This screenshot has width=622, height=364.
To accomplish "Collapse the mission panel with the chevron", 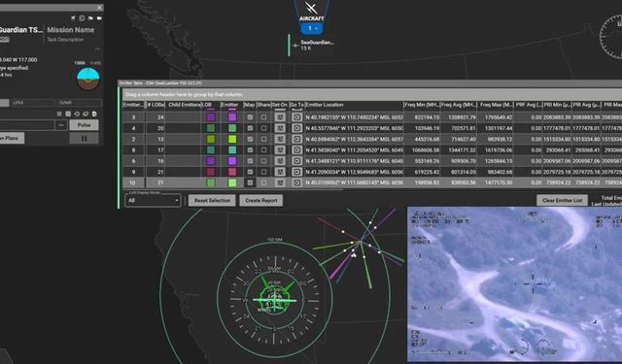I will click(97, 50).
